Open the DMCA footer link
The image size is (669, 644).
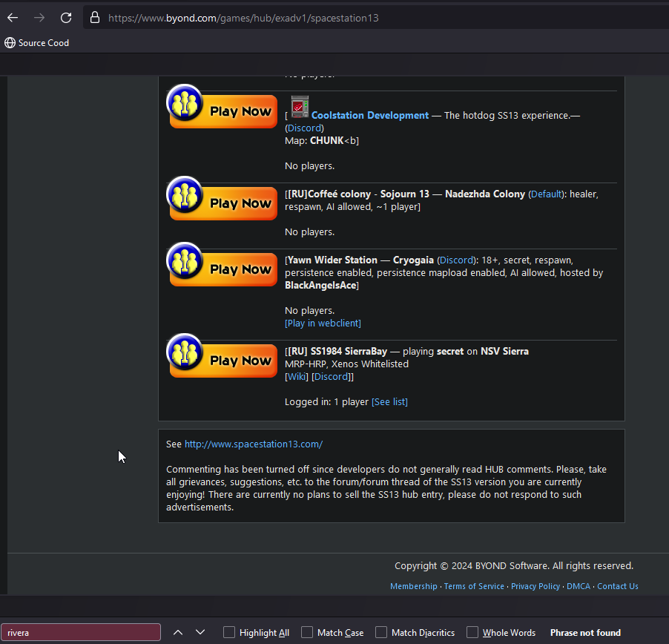(579, 586)
